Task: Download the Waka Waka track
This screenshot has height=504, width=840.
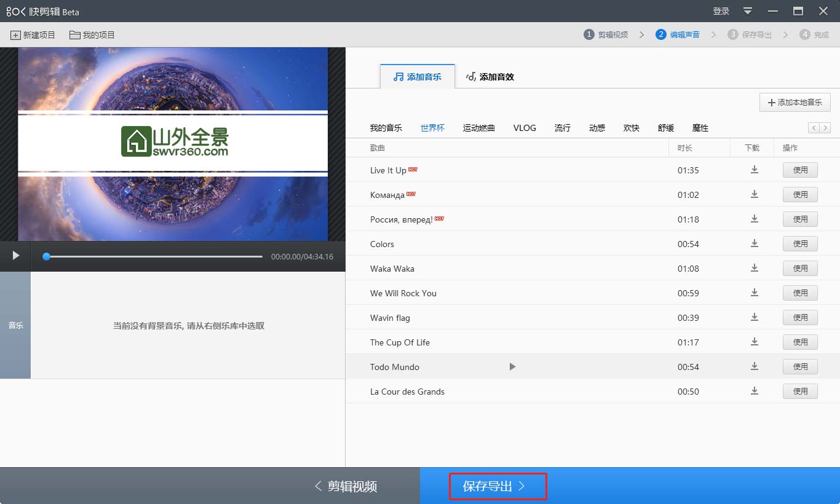Action: point(755,269)
